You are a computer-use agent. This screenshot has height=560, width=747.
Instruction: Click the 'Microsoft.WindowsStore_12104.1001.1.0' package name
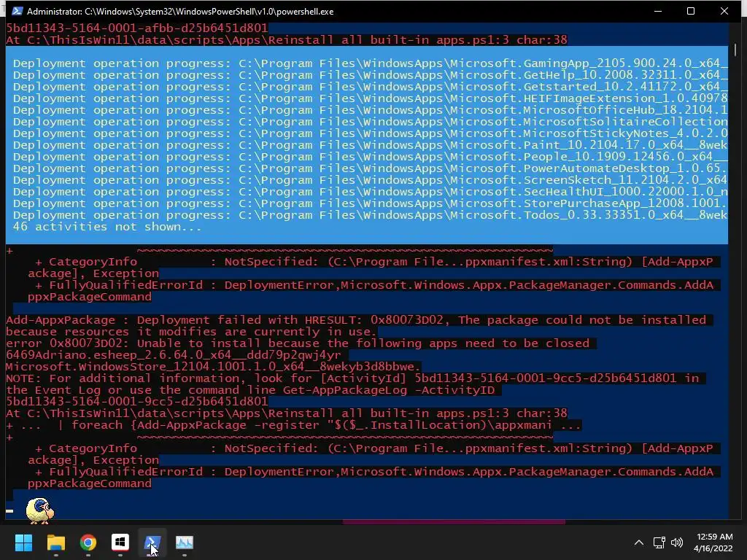click(x=213, y=367)
